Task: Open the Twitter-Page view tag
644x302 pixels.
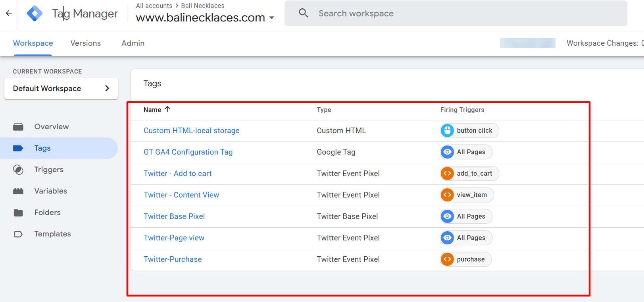Action: tap(174, 238)
